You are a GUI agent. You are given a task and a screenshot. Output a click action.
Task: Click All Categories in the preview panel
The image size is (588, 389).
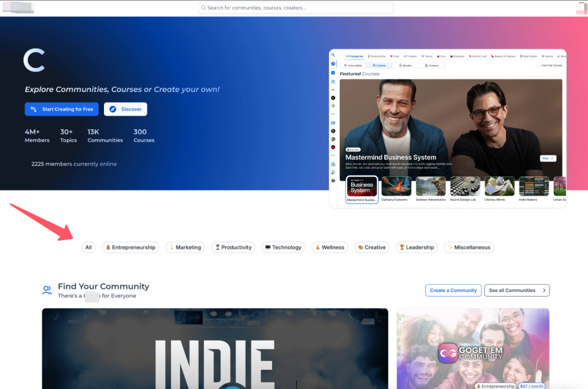pyautogui.click(x=354, y=56)
